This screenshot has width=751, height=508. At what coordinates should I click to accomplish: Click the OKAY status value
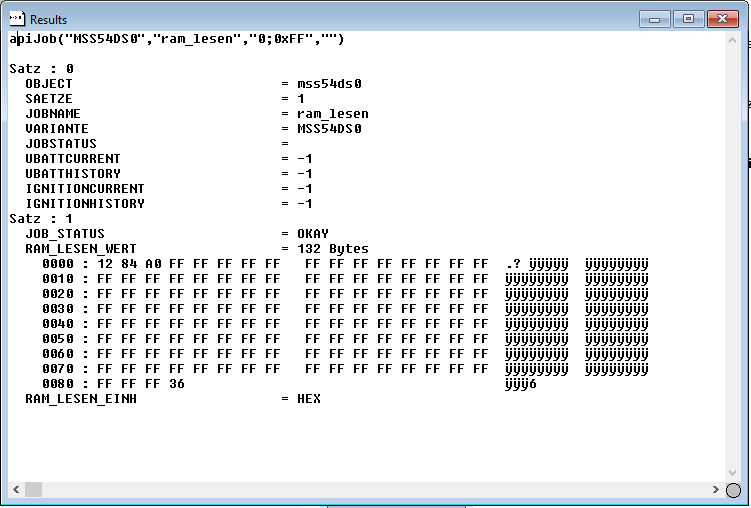313,234
